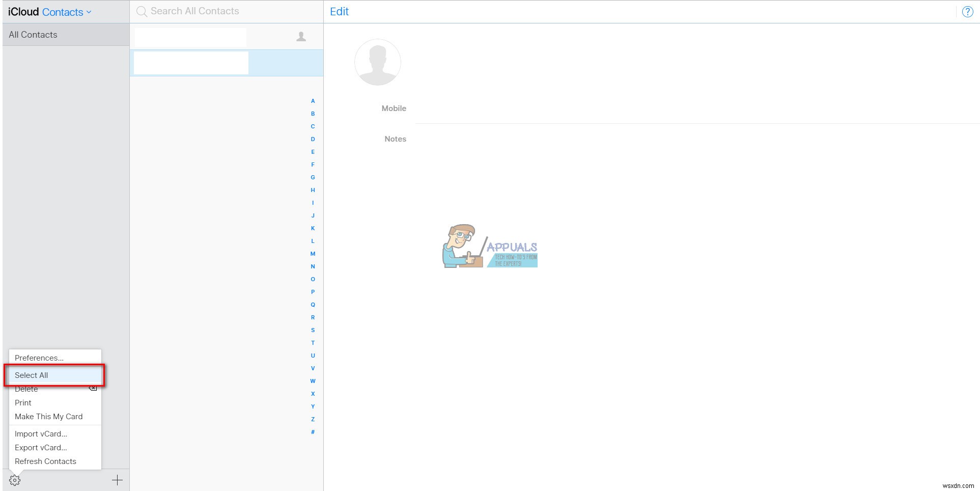The width and height of the screenshot is (980, 491).
Task: Select the contact silhouette icon in list
Action: pyautogui.click(x=301, y=36)
